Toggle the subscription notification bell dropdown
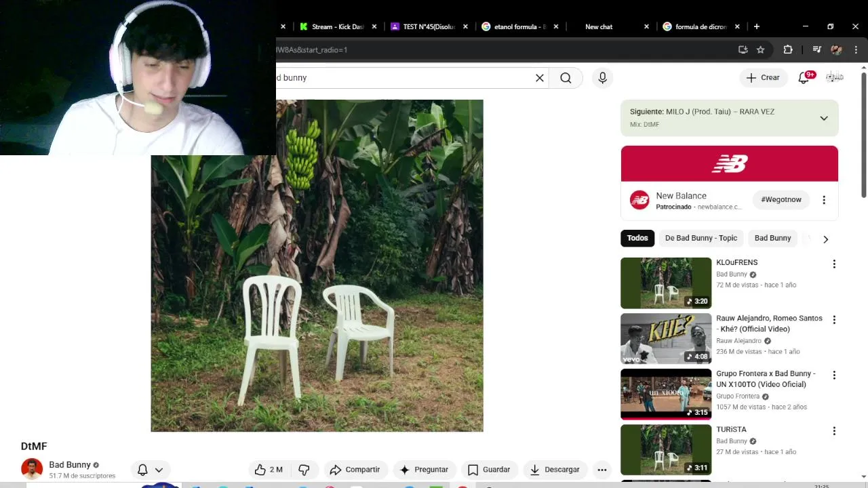Screen dimensions: 868x488 [151, 470]
